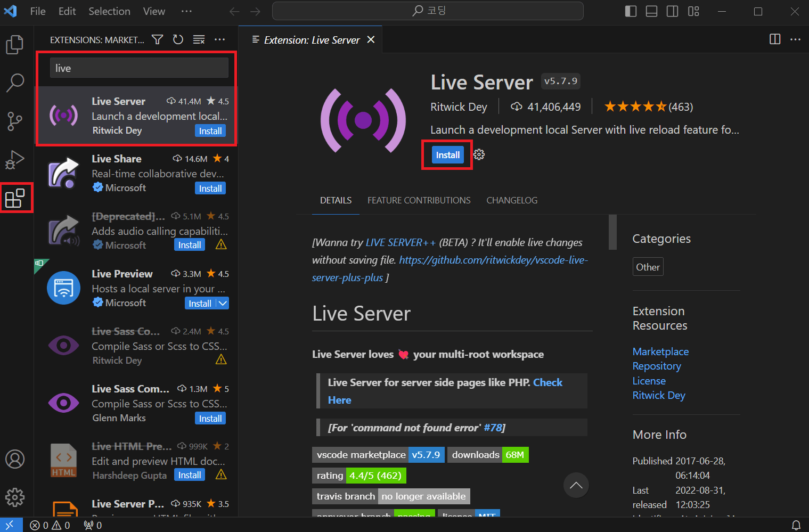The height and width of the screenshot is (532, 809).
Task: Click Install on Live Preview
Action: (x=200, y=303)
